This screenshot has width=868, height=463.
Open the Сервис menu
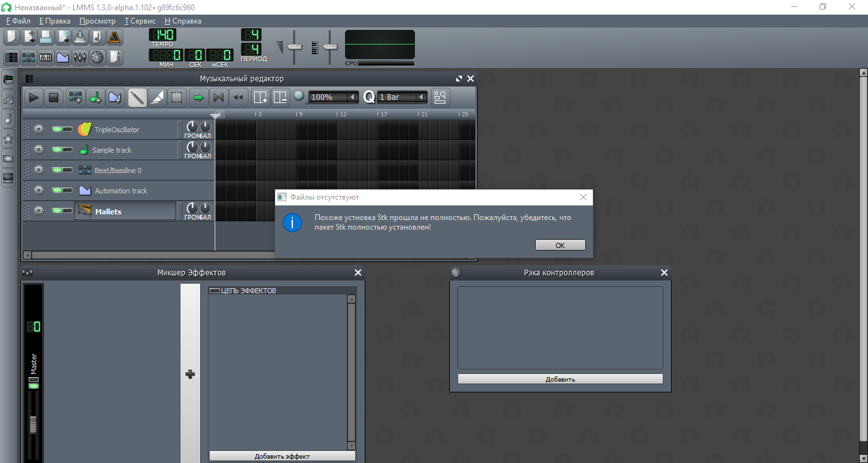coord(140,21)
